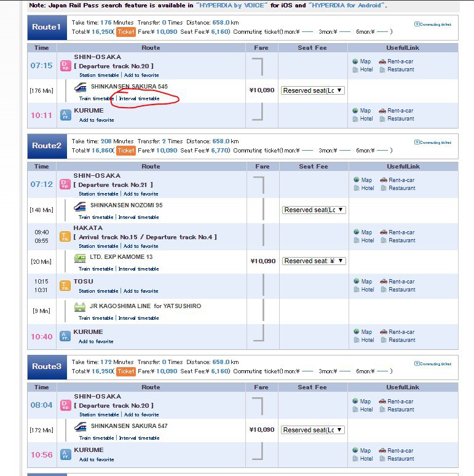This screenshot has height=476, width=474.
Task: Open Rent-a-car for Route2 Kurume
Action: click(x=397, y=332)
